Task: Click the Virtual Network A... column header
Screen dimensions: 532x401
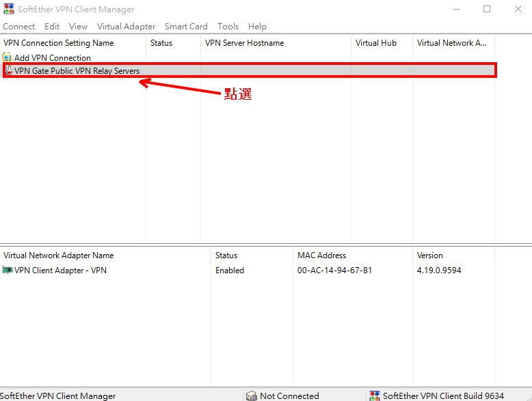Action: point(453,43)
